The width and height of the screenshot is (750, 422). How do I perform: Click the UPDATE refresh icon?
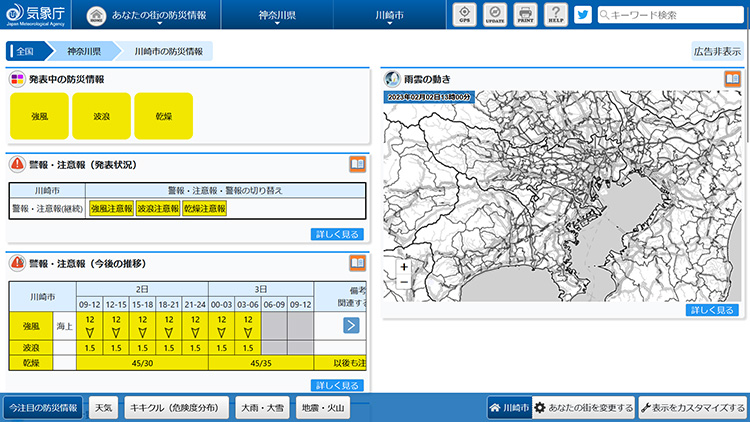coord(494,15)
